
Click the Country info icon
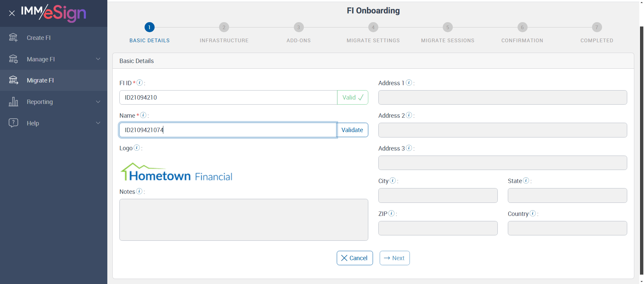click(533, 213)
